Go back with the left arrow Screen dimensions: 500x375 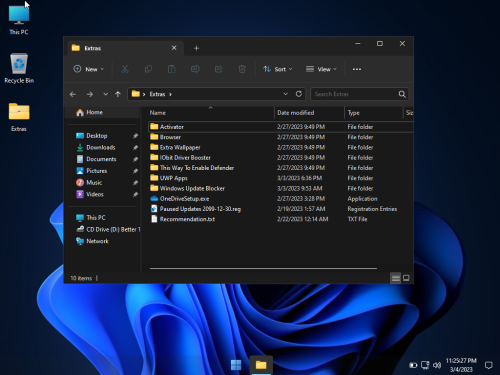coord(73,94)
